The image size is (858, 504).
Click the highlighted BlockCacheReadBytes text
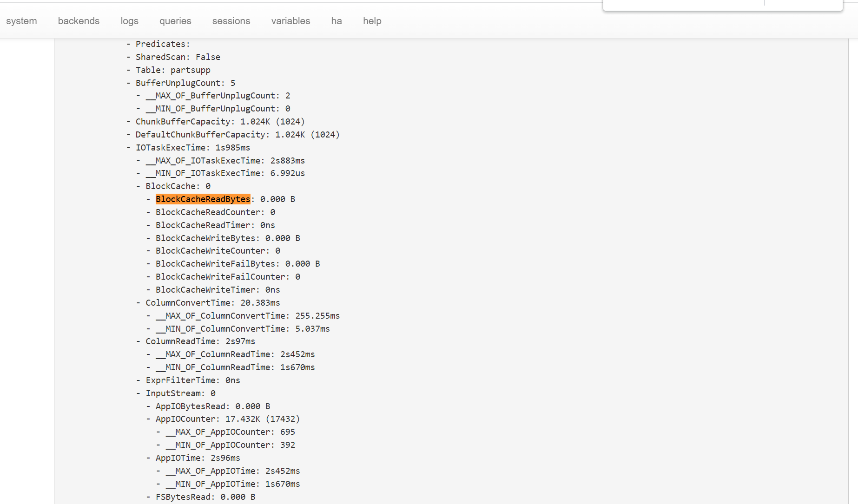203,199
